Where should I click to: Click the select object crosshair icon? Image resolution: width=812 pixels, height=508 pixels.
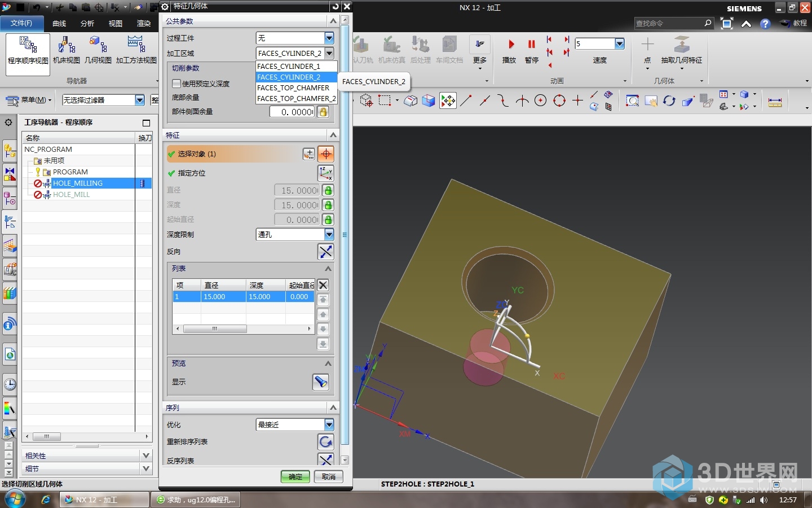326,154
